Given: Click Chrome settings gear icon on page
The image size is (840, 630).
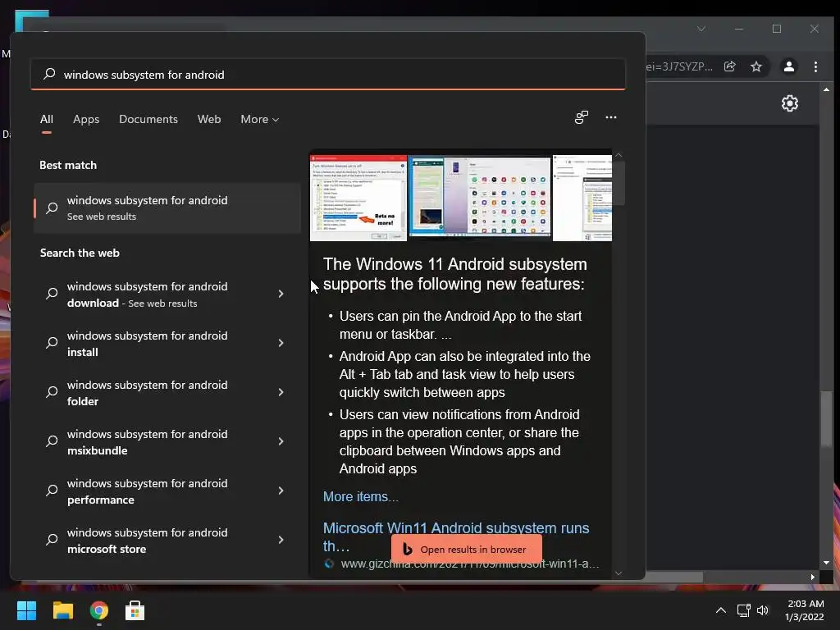Looking at the screenshot, I should click(790, 103).
